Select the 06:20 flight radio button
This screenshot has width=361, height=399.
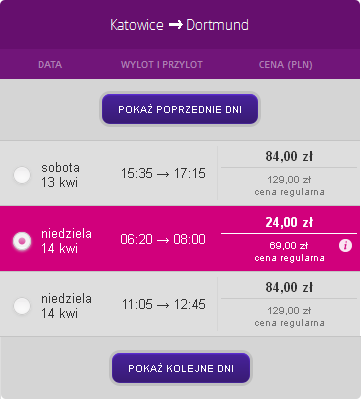click(x=22, y=241)
